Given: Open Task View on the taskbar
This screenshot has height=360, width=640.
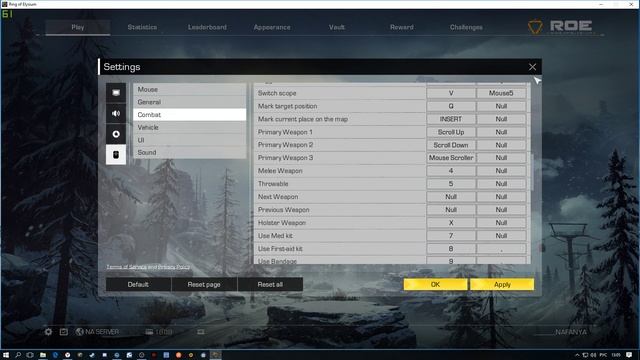Looking at the screenshot, I should tap(30, 355).
